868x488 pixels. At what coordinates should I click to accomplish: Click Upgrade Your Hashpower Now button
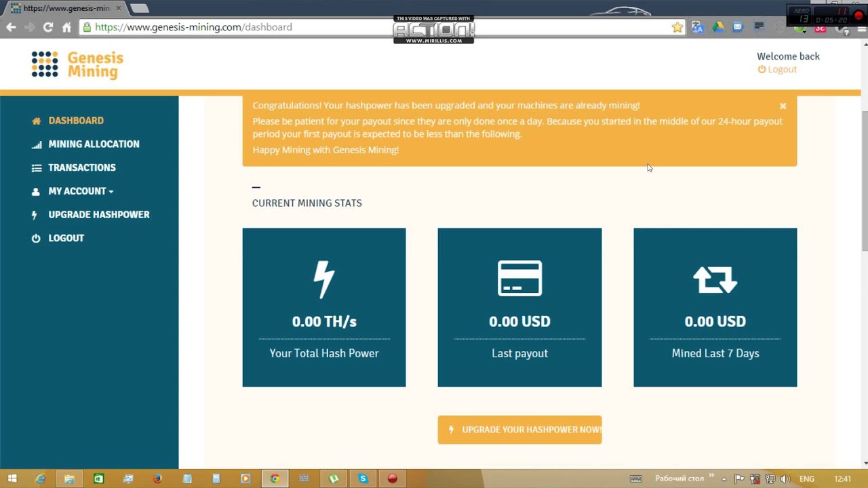tap(519, 430)
